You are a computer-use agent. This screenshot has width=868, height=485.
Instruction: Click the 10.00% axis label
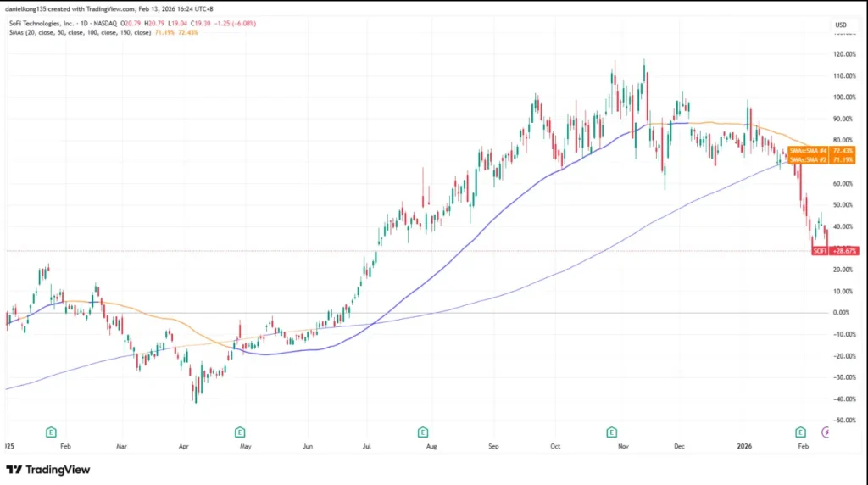[845, 291]
